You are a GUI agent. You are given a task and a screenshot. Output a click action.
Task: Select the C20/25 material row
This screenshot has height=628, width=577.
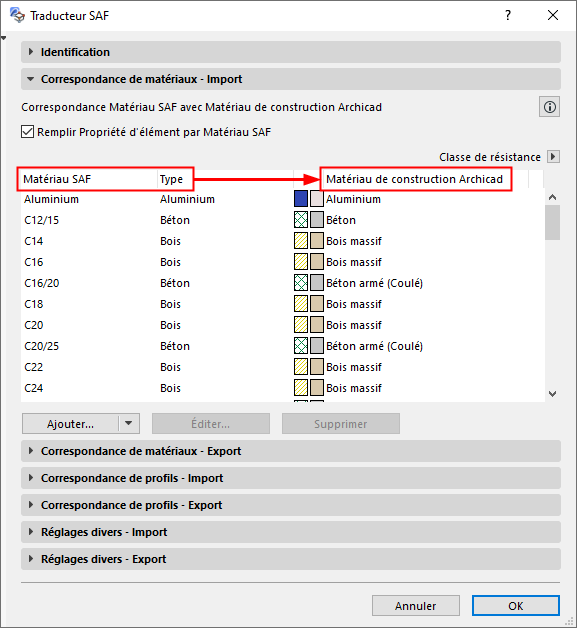pos(283,346)
